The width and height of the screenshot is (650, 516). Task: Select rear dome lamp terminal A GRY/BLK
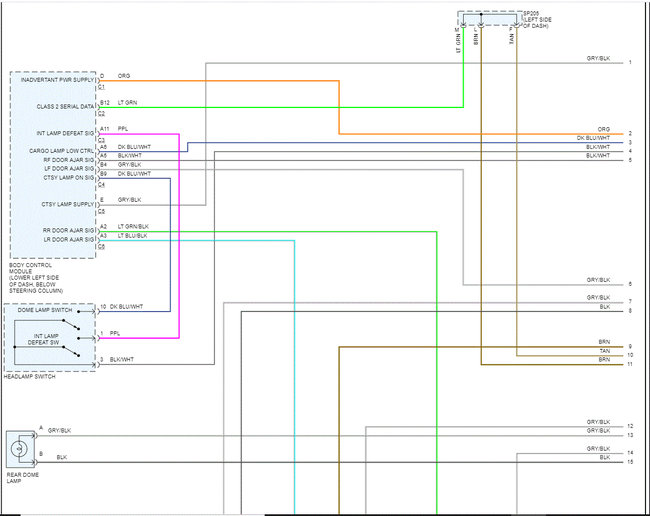click(x=59, y=431)
